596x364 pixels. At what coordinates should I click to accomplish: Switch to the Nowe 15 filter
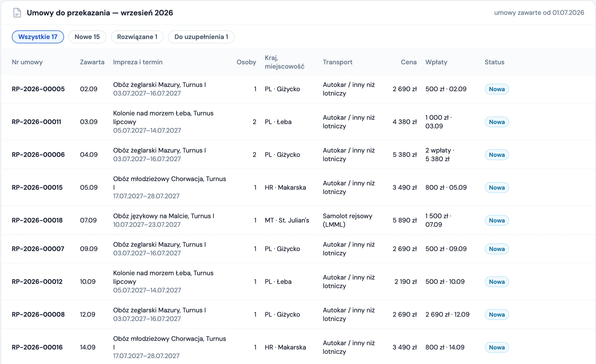(x=87, y=37)
